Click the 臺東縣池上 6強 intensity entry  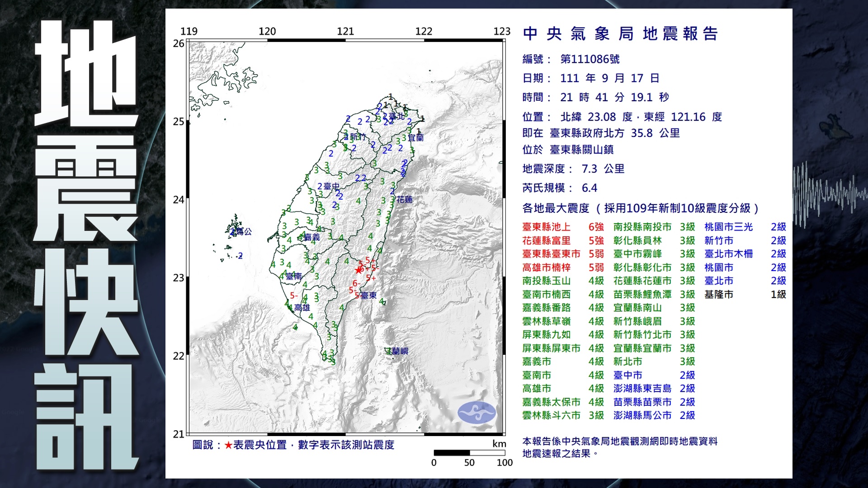(563, 227)
